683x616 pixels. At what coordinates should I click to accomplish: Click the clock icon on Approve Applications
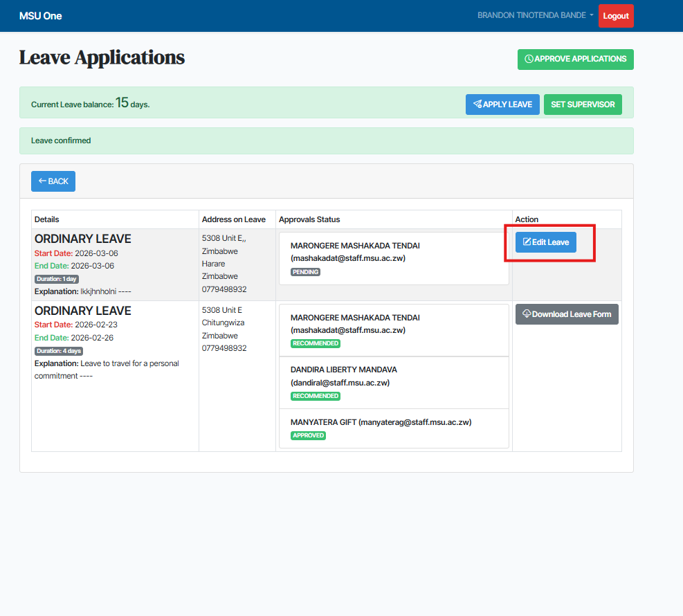point(529,60)
